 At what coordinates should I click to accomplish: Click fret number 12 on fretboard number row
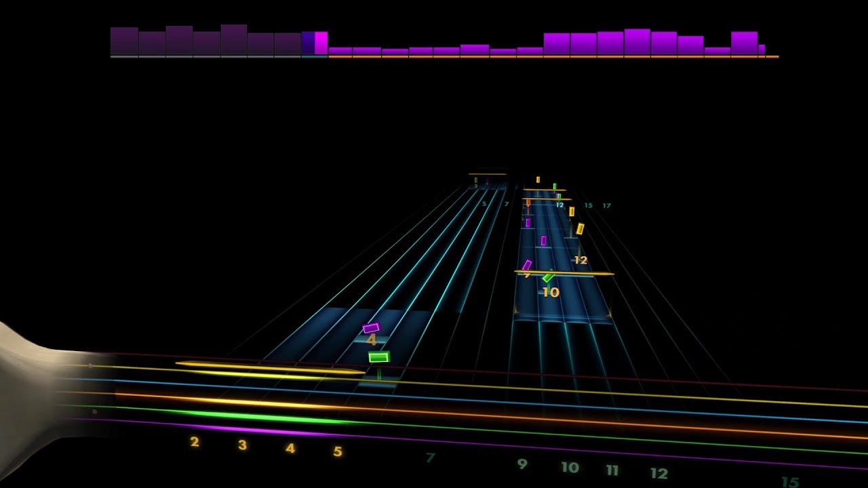pos(659,473)
